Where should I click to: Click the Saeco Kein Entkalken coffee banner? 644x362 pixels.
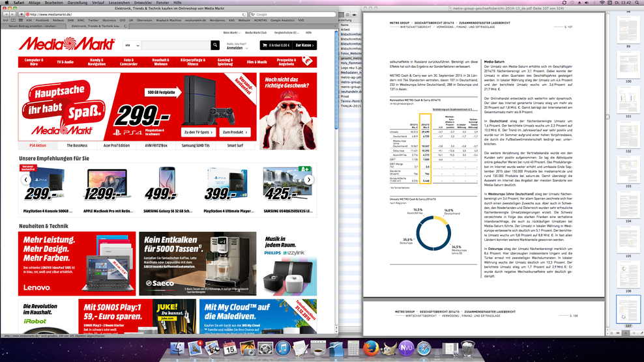pyautogui.click(x=198, y=264)
